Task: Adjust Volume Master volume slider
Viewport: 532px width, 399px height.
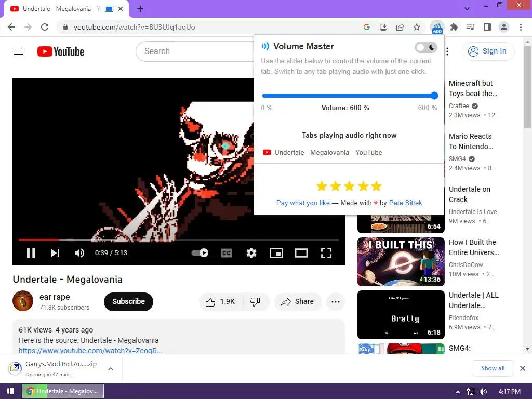Action: tap(350, 96)
